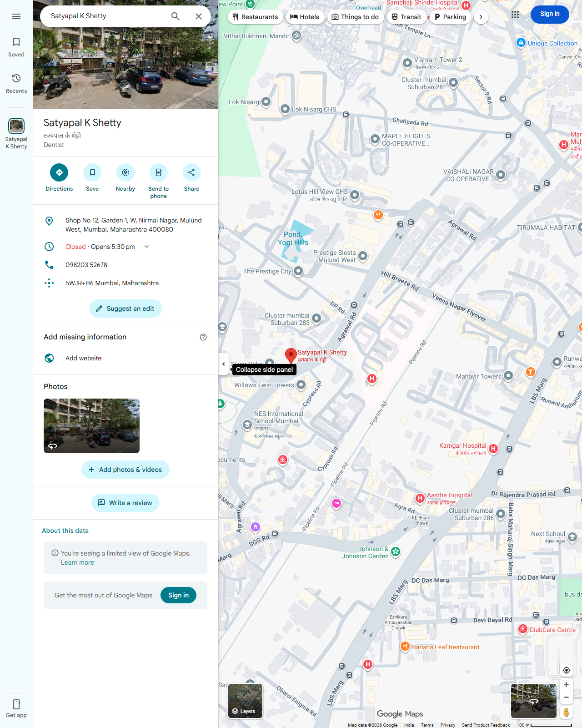Click Learn more link

pos(77,562)
